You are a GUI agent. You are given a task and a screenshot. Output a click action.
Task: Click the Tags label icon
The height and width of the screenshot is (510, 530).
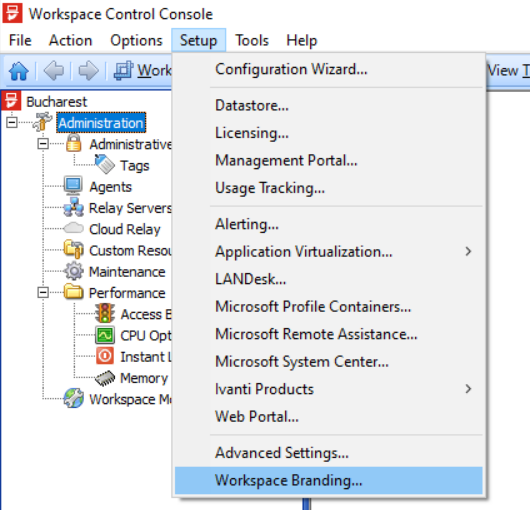tap(105, 165)
